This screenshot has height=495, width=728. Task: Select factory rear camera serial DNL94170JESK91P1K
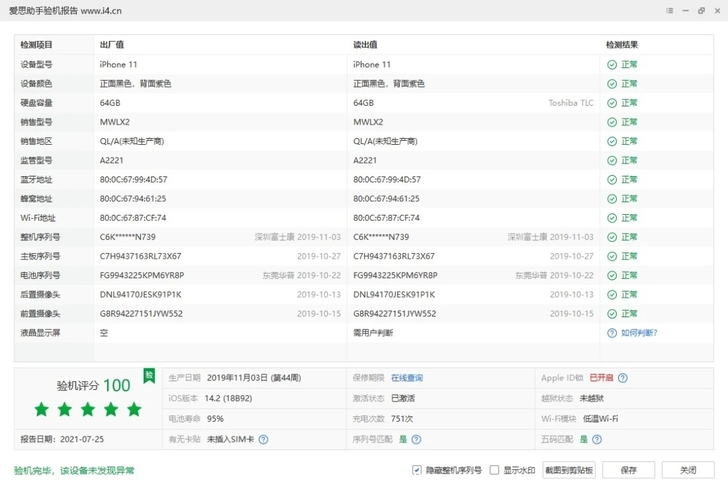coord(141,295)
